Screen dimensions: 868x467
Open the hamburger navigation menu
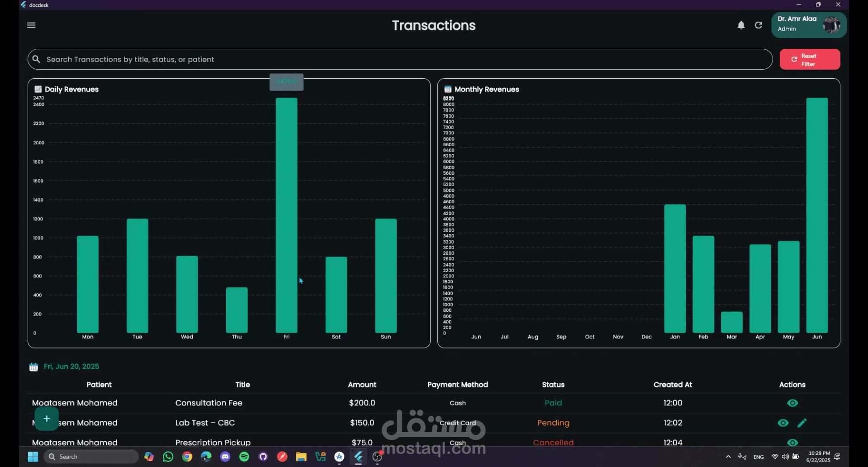tap(31, 25)
